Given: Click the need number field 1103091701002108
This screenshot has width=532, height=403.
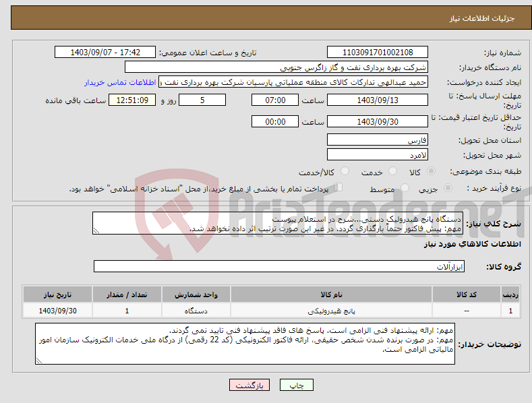Looking at the screenshot, I should point(378,53).
